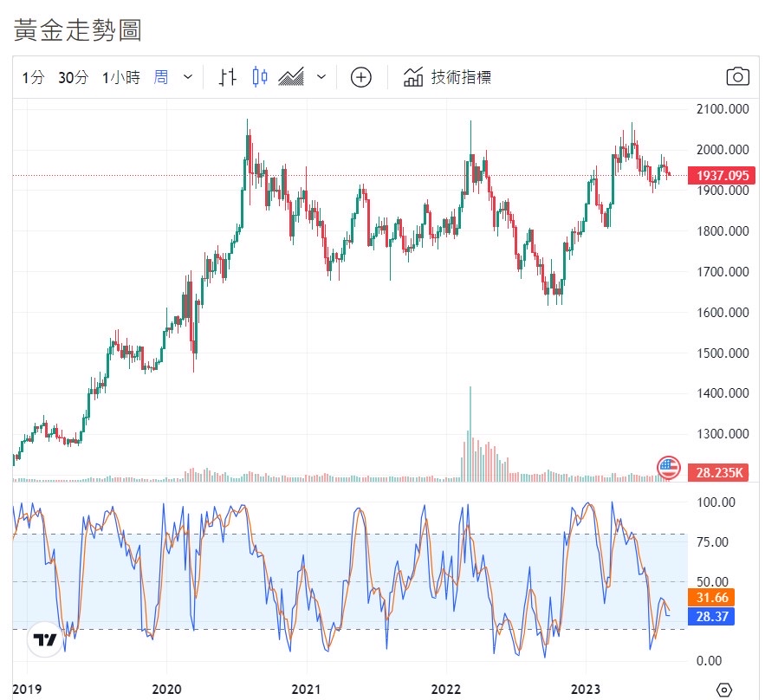The height and width of the screenshot is (700, 765).
Task: Select the candlestick chart style icon
Action: 259,77
